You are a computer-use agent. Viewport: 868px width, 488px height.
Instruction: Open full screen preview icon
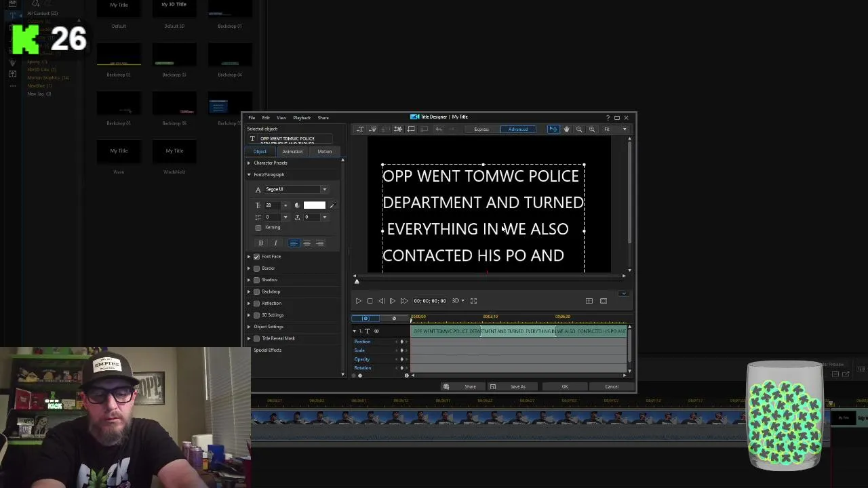click(x=473, y=301)
